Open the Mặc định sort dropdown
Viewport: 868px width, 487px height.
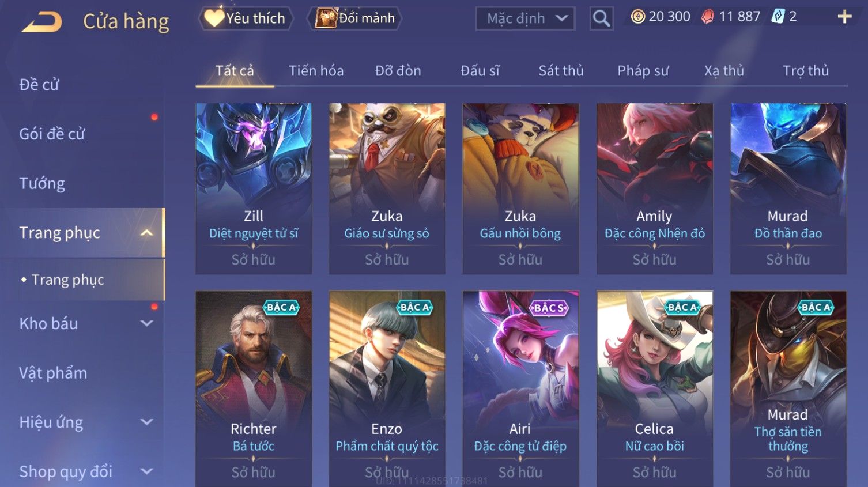pyautogui.click(x=525, y=18)
